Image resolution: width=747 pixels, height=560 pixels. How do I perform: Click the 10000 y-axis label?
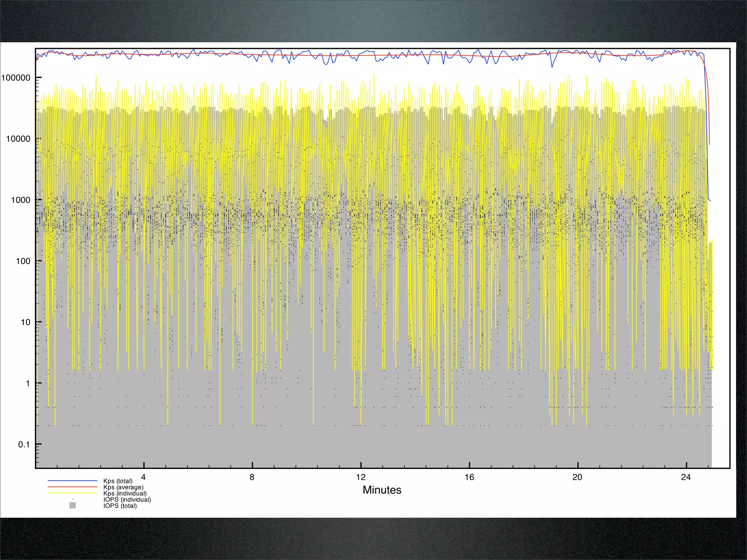tap(18, 139)
